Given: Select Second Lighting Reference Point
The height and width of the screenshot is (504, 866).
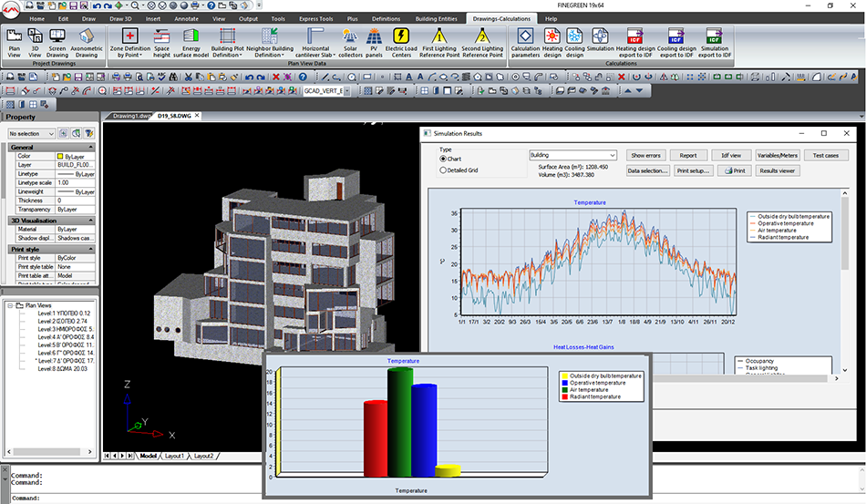Looking at the screenshot, I should (483, 43).
